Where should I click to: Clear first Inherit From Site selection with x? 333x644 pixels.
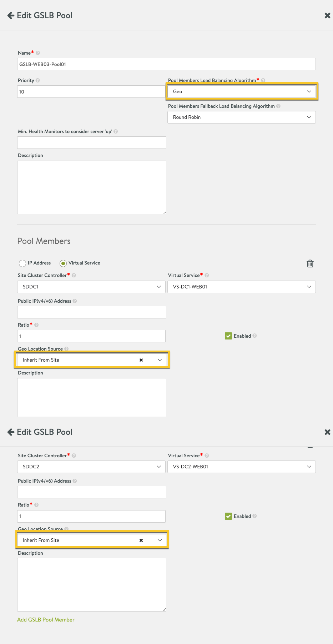tap(141, 360)
